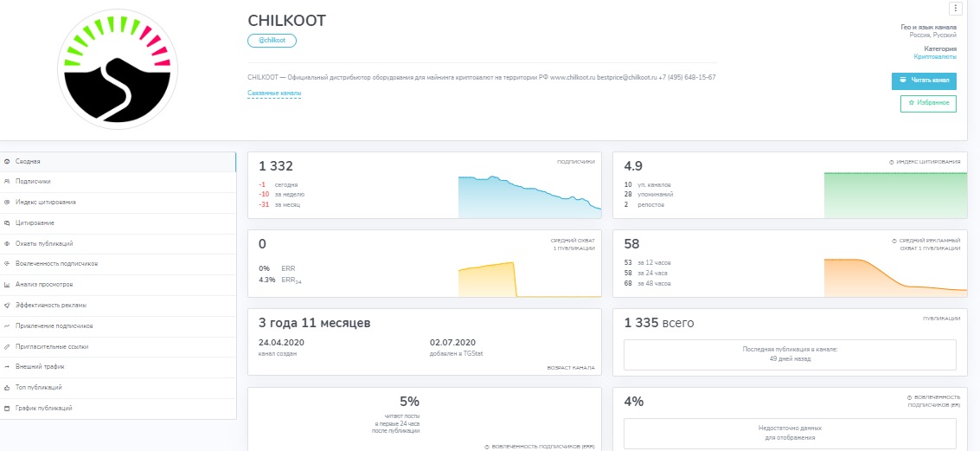This screenshot has width=980, height=451.
Task: Click the Последняя публикация в канале box
Action: point(790,355)
